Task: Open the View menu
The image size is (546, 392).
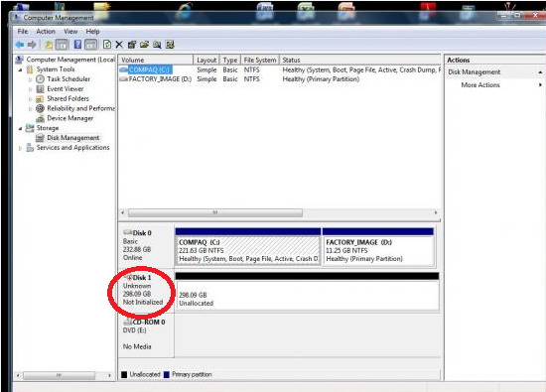Action: click(x=70, y=32)
